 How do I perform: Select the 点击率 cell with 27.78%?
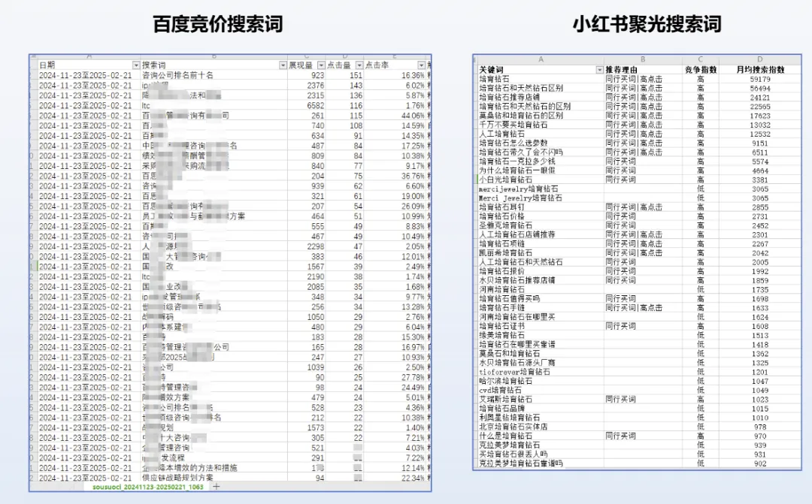click(395, 377)
